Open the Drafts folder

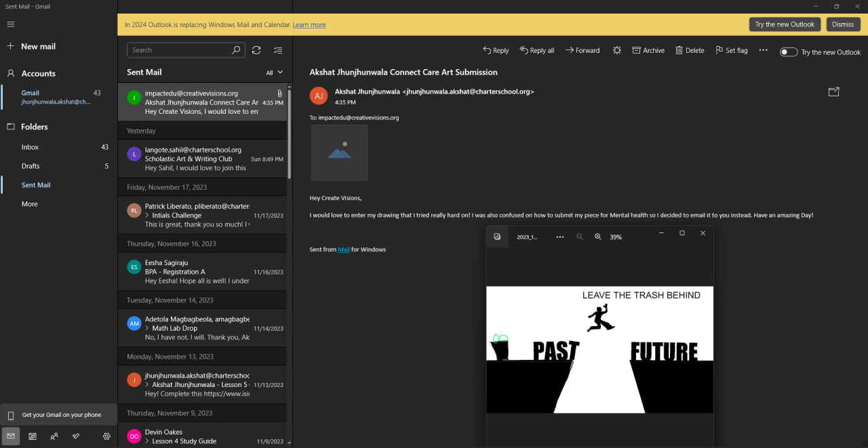(x=58, y=166)
